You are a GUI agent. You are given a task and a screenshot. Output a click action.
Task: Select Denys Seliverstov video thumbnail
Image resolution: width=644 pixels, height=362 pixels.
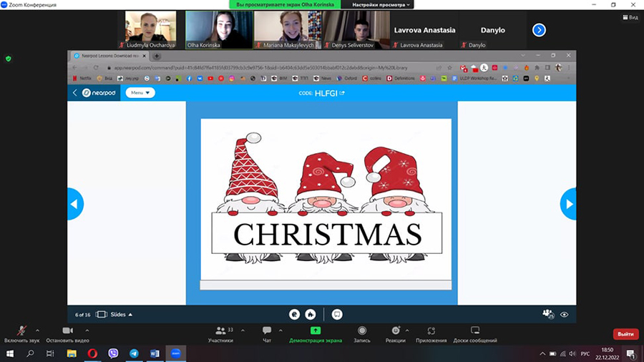356,30
